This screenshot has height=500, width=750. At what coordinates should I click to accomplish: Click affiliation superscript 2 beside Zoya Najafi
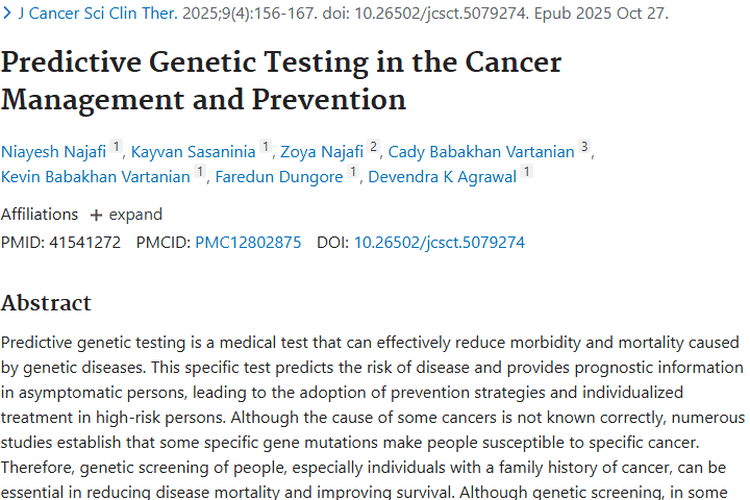click(373, 148)
